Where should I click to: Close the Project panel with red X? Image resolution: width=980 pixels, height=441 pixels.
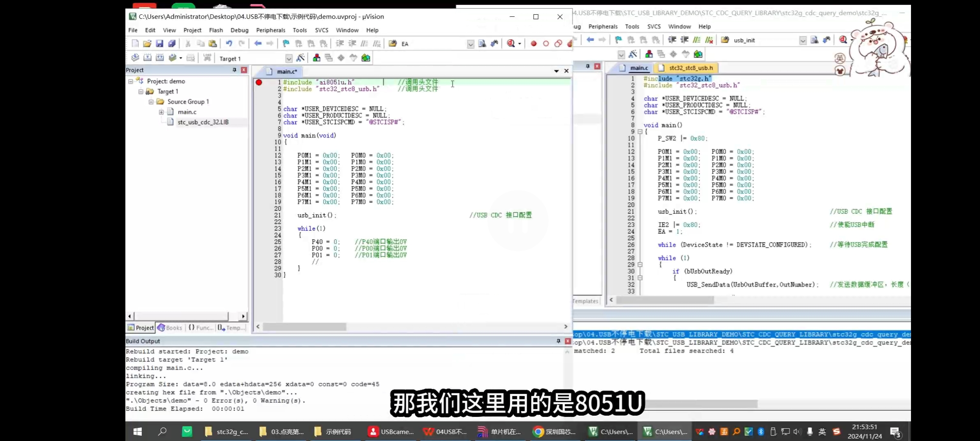244,70
